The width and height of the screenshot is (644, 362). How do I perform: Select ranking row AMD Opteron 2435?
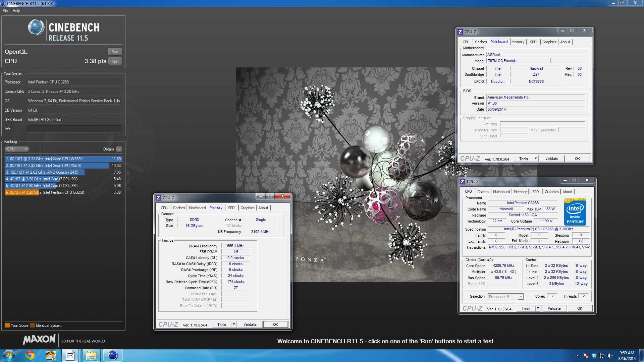[63, 172]
